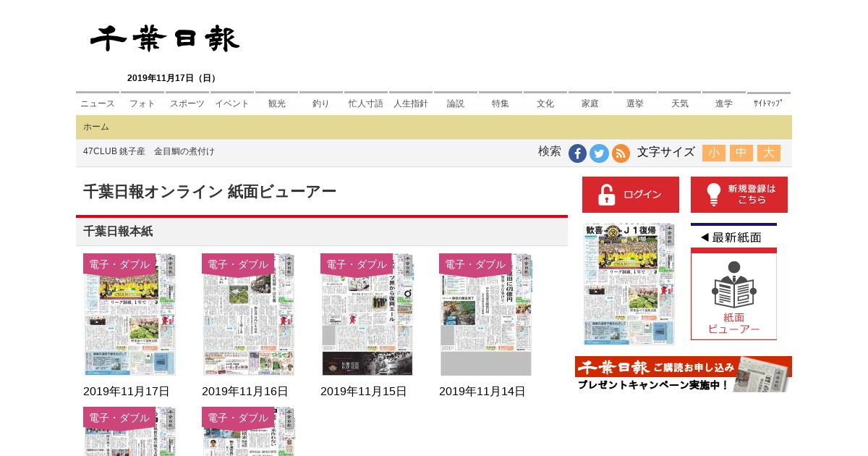Screen dimensions: 868x456
Task: Set text size to 小
Action: (714, 153)
